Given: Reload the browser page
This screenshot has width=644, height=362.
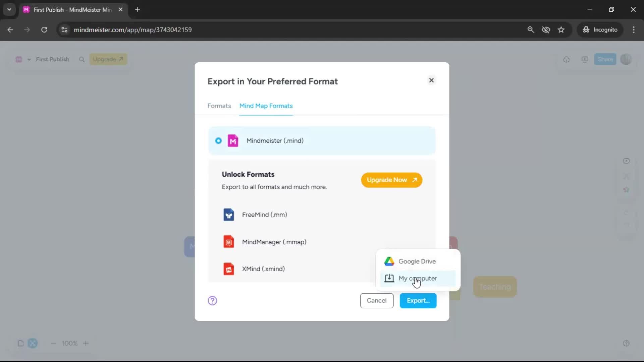Looking at the screenshot, I should point(44,30).
